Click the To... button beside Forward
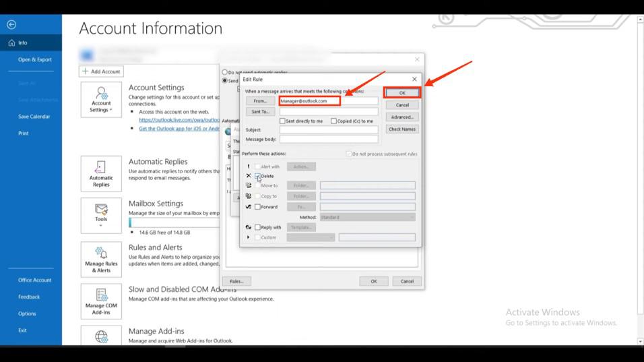Image resolution: width=644 pixels, height=362 pixels. [x=302, y=207]
